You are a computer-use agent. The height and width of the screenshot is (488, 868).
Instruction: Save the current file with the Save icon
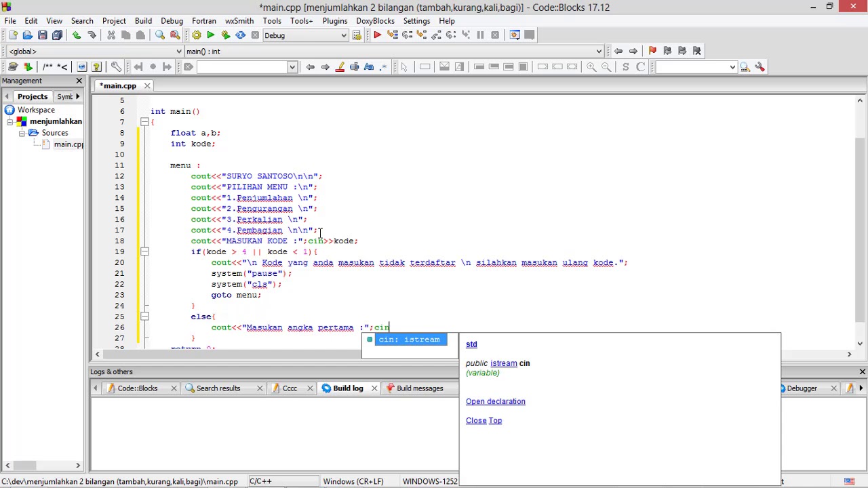tap(42, 35)
